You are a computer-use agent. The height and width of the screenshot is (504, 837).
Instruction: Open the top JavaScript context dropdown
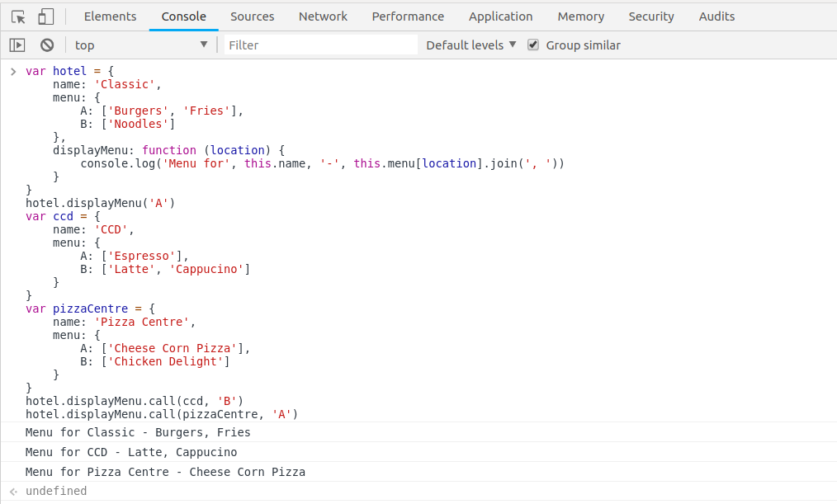(x=140, y=45)
